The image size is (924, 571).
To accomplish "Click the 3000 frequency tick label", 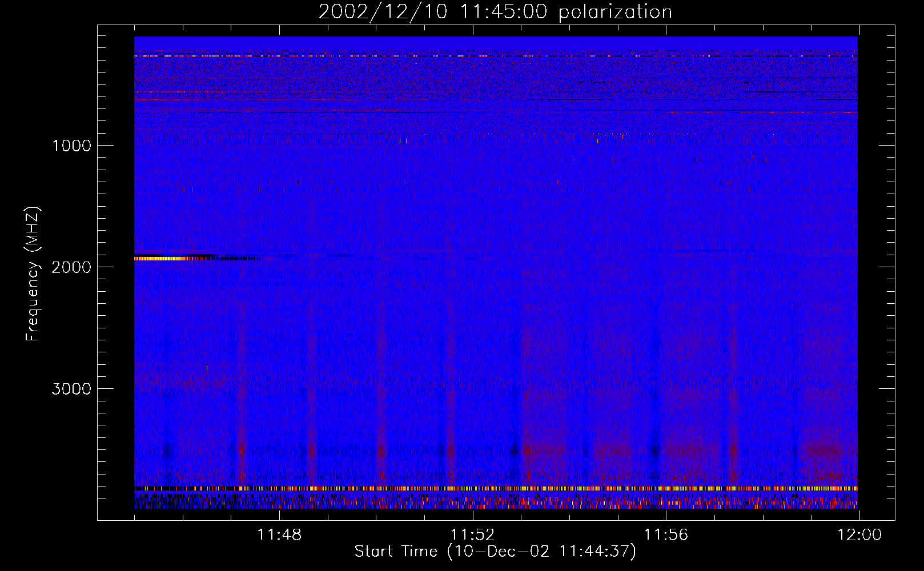I will [x=72, y=389].
